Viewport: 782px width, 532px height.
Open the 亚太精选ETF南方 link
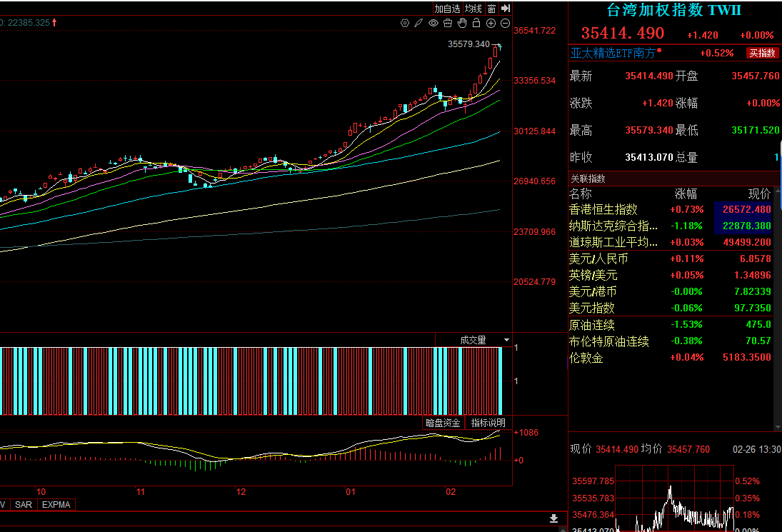pyautogui.click(x=613, y=53)
